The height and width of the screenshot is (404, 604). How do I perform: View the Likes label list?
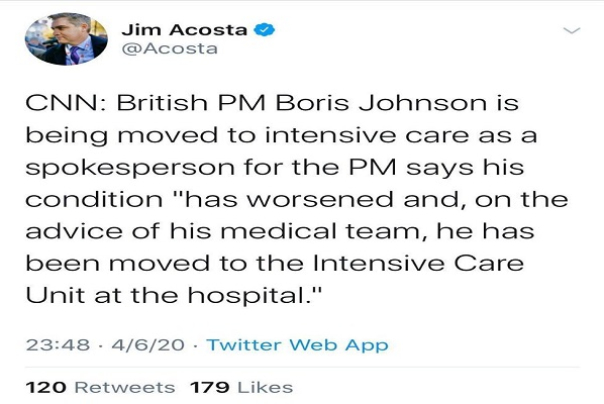point(265,387)
